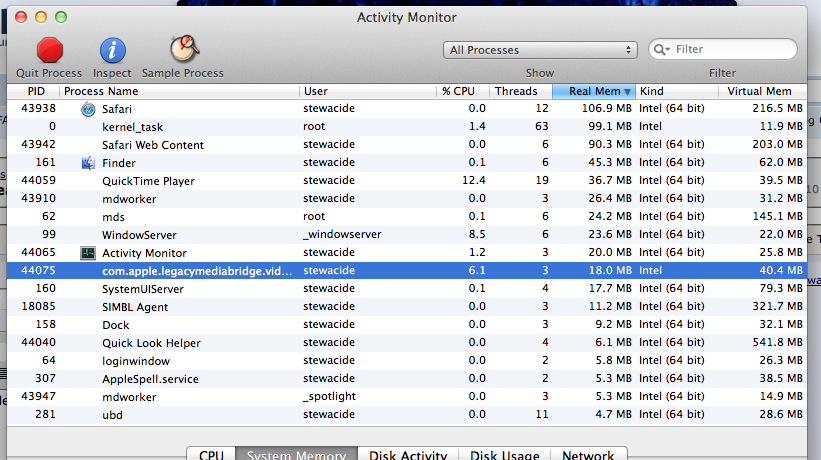The height and width of the screenshot is (460, 821).
Task: Sort by the Threads column header
Action: (521, 92)
